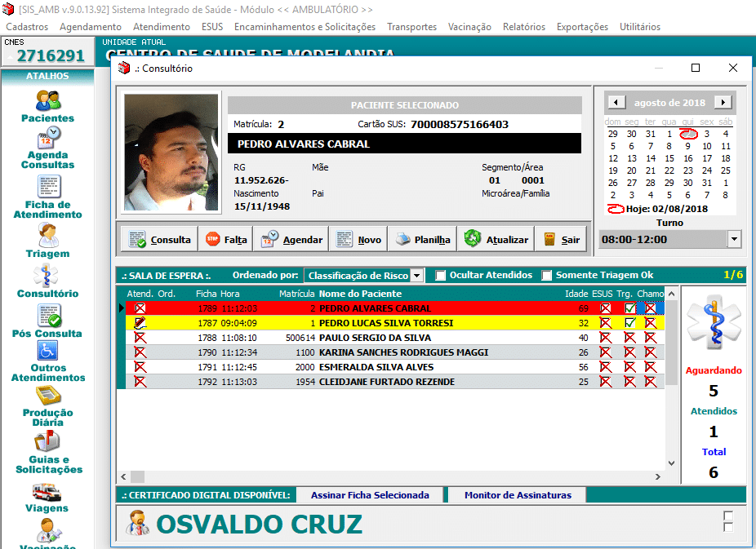The height and width of the screenshot is (549, 756).
Task: Open the Vacinação menu
Action: (469, 27)
